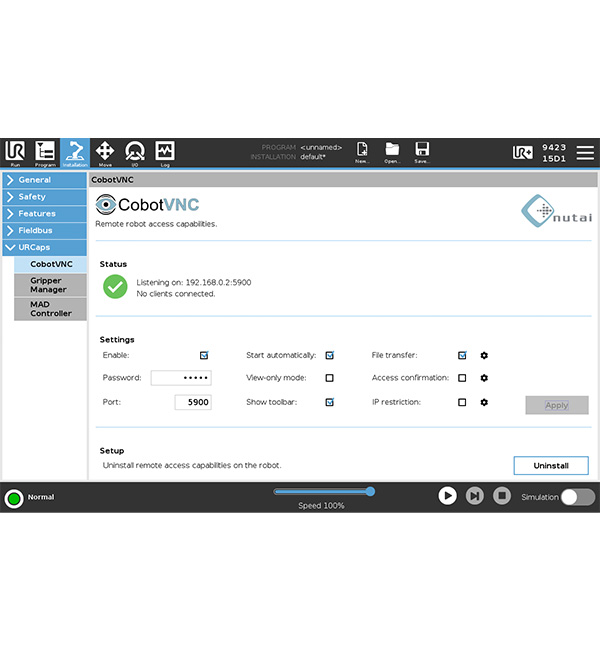Expand the Features section
The width and height of the screenshot is (600, 650).
coord(45,213)
